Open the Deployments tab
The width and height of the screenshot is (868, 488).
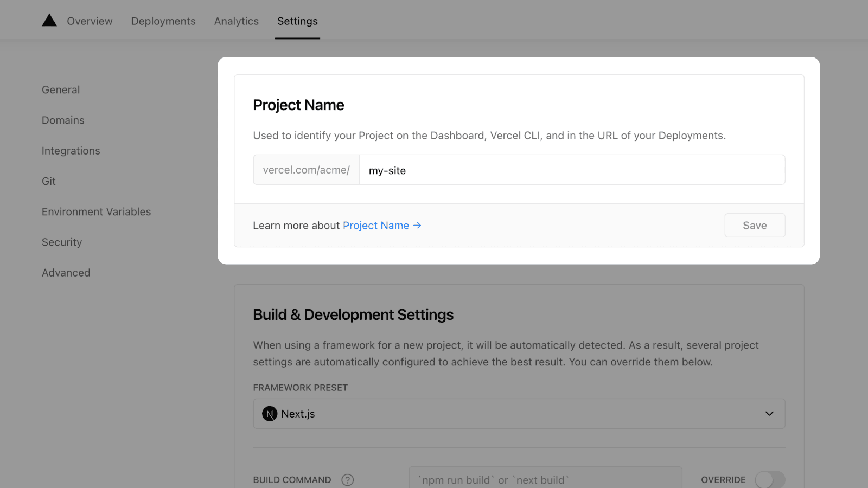(163, 21)
